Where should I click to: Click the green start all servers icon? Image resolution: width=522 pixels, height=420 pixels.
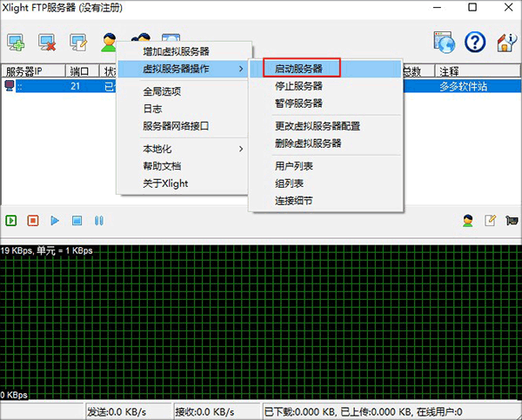[x=11, y=220]
